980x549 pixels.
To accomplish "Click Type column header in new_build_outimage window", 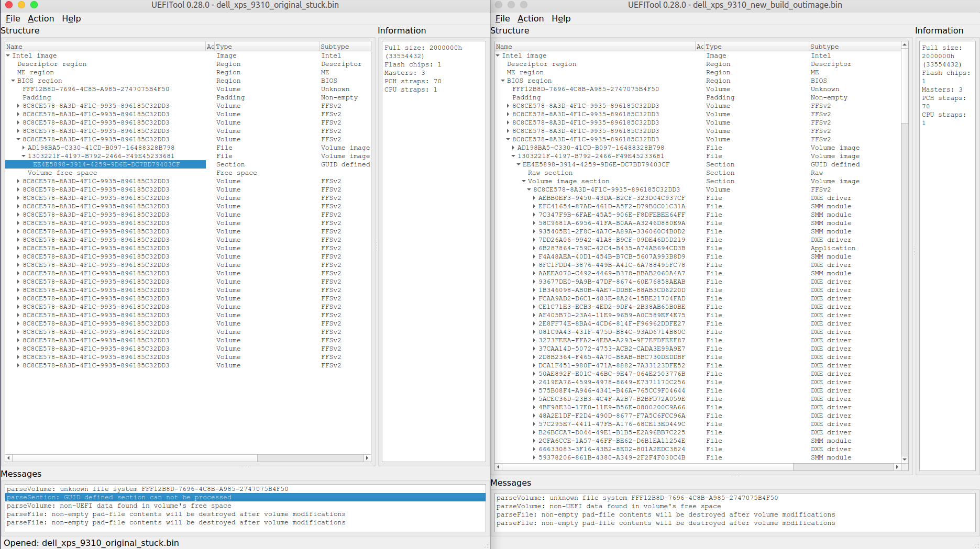I will point(757,47).
